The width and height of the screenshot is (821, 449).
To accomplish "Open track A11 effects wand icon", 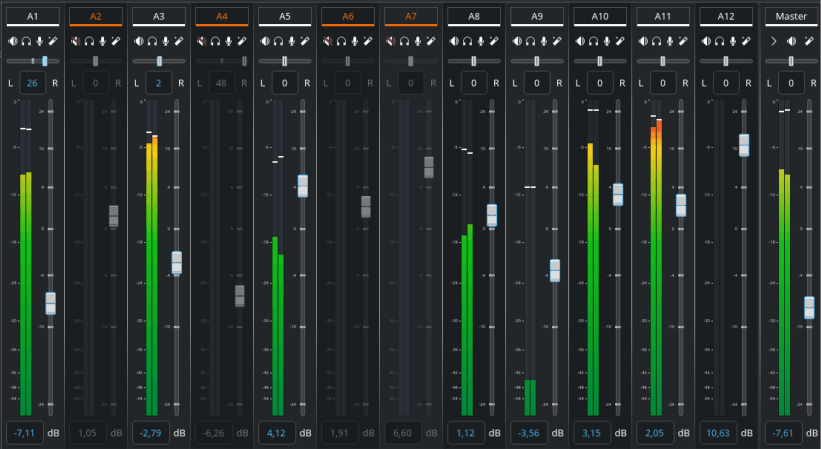I will click(682, 41).
